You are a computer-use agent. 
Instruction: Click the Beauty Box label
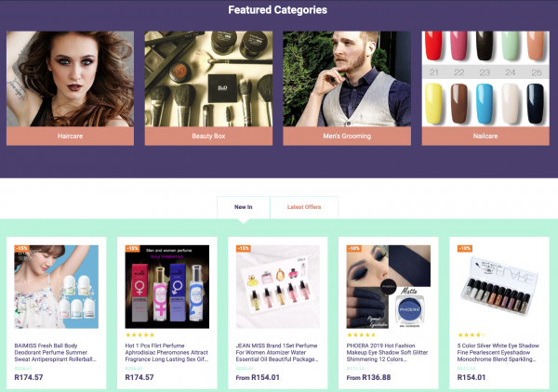(x=208, y=137)
